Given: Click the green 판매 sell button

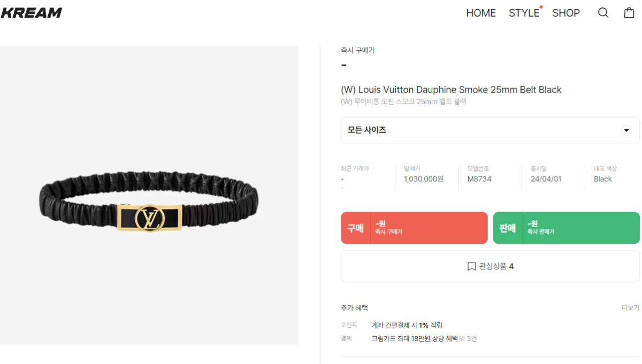Looking at the screenshot, I should pos(566,228).
